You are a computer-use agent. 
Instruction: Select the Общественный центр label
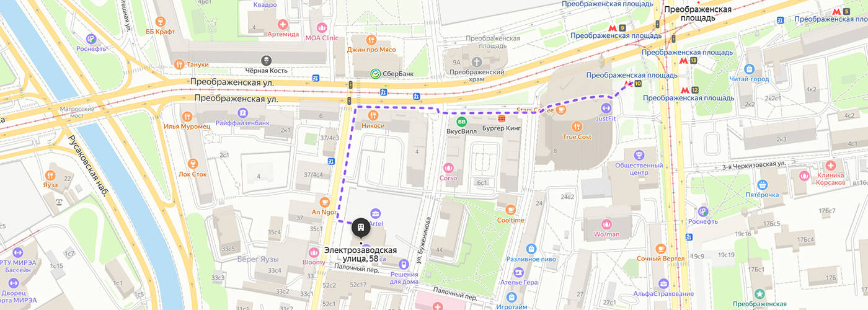click(639, 169)
